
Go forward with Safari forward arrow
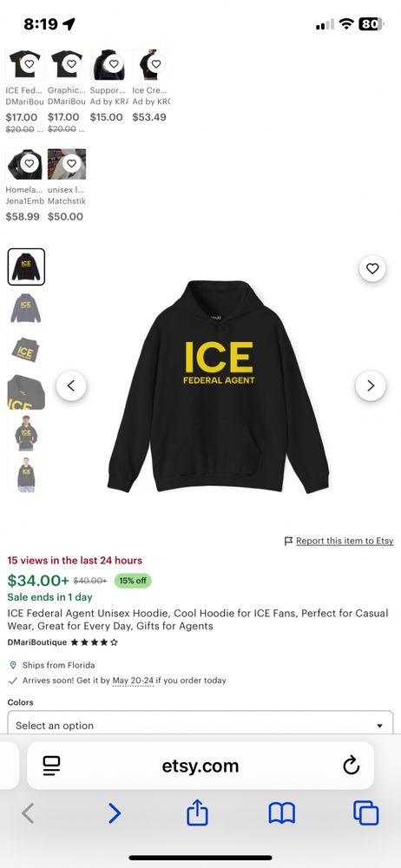(114, 813)
